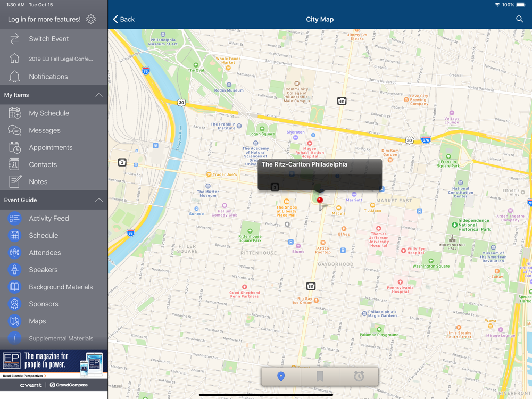Image resolution: width=532 pixels, height=399 pixels.
Task: Open My Schedule from the sidebar
Action: 54,113
